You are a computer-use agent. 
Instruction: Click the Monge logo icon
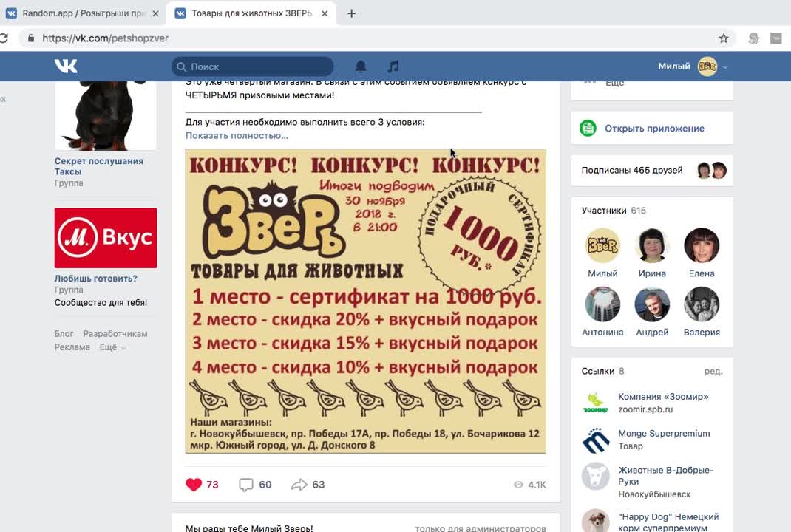coord(595,440)
